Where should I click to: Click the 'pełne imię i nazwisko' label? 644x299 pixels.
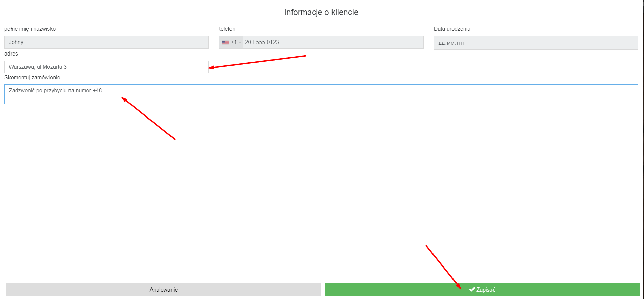click(30, 29)
